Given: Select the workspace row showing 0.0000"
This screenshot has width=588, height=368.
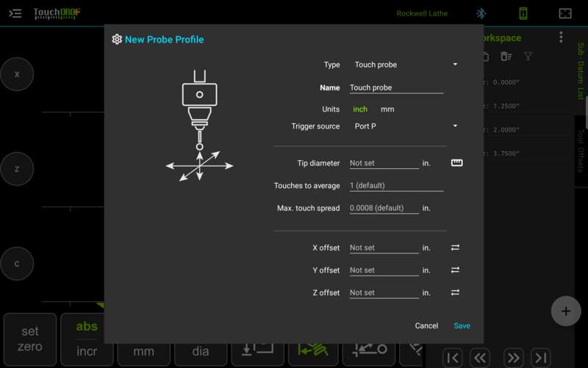Looking at the screenshot, I should pos(528,82).
